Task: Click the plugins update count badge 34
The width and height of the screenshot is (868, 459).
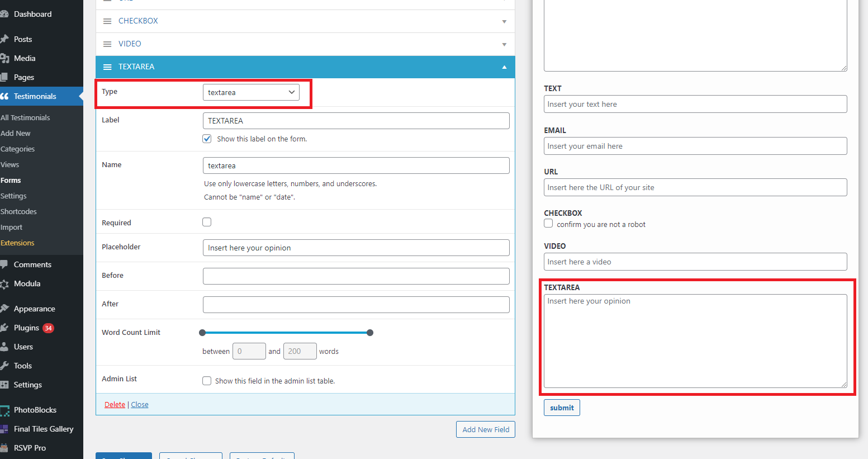Action: point(49,328)
